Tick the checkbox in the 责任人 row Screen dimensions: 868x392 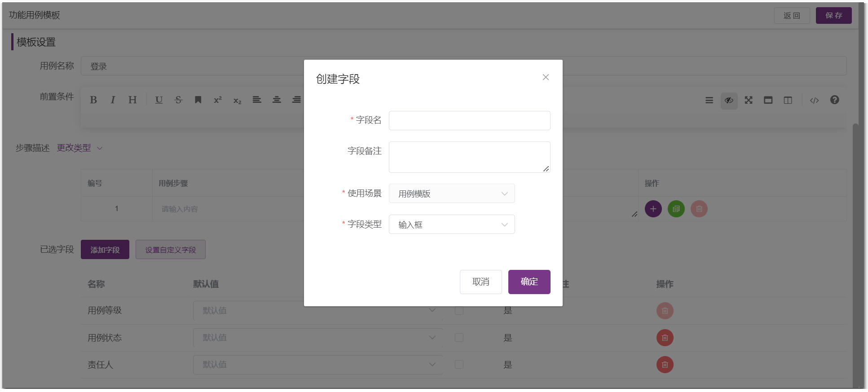coord(459,365)
